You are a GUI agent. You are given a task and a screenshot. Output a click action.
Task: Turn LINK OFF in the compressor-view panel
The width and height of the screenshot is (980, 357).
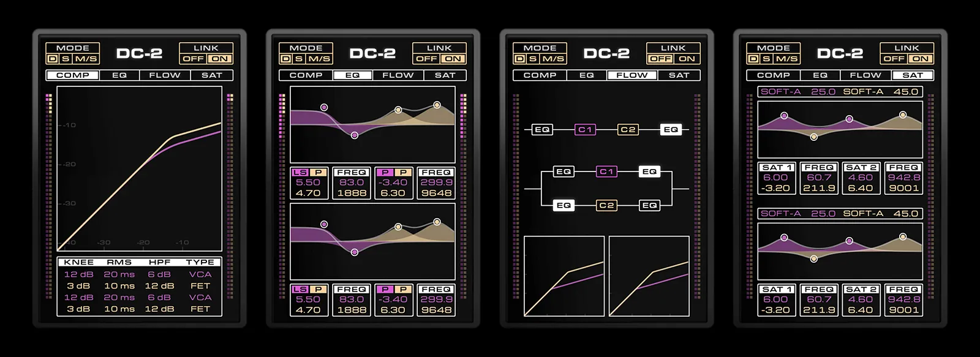pos(193,59)
